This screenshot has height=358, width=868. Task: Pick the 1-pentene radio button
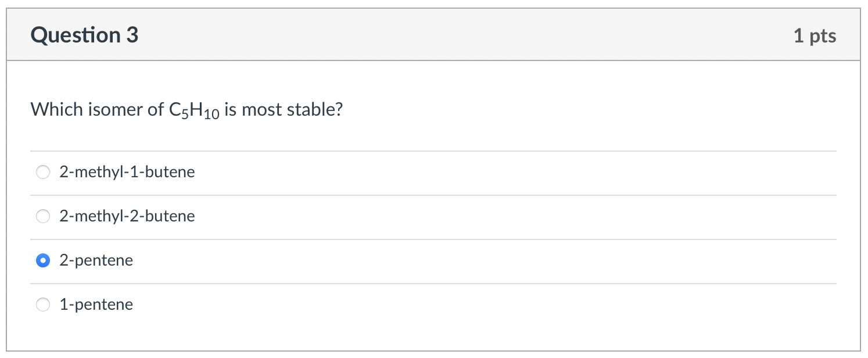(43, 305)
